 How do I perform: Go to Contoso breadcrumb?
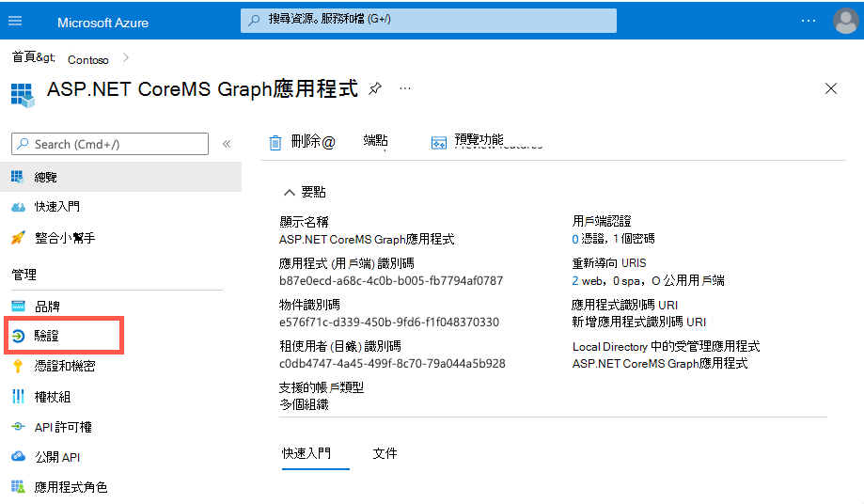(x=88, y=59)
